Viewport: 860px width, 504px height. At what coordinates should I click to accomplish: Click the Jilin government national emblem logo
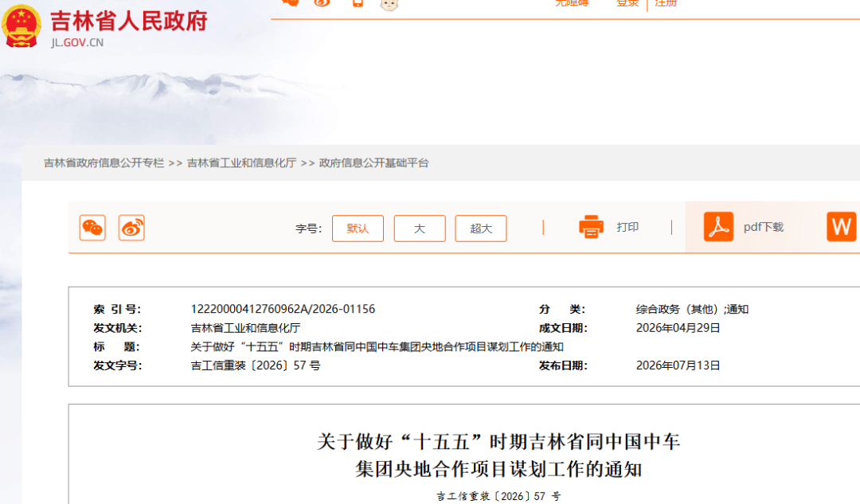coord(21,25)
